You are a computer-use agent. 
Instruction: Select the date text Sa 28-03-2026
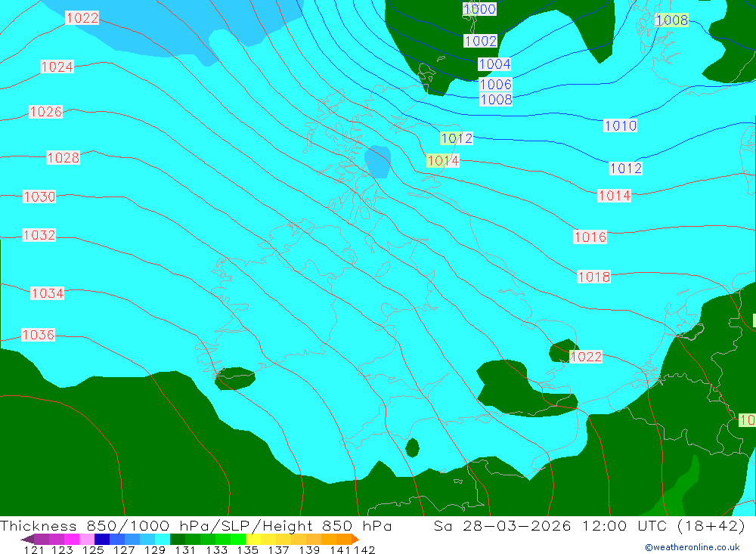(503, 525)
